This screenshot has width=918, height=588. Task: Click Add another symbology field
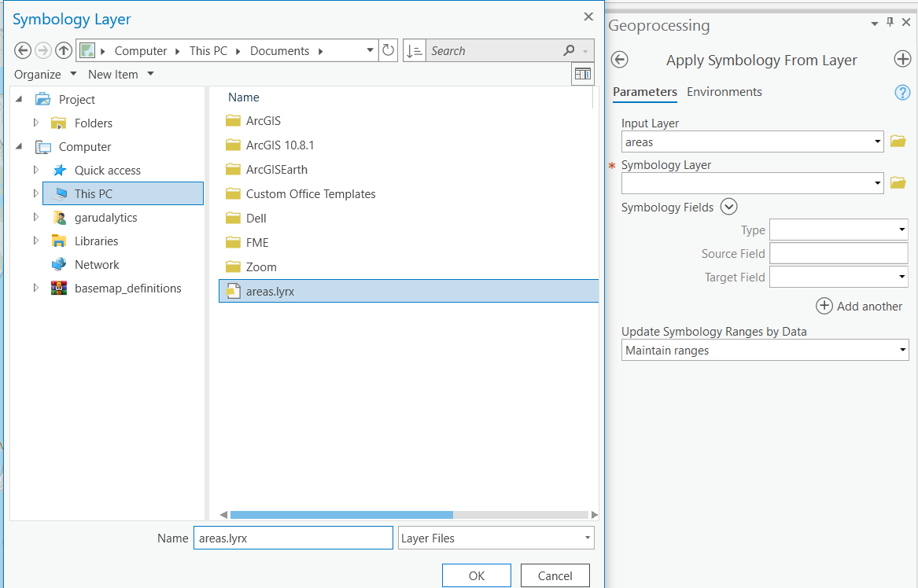click(859, 306)
